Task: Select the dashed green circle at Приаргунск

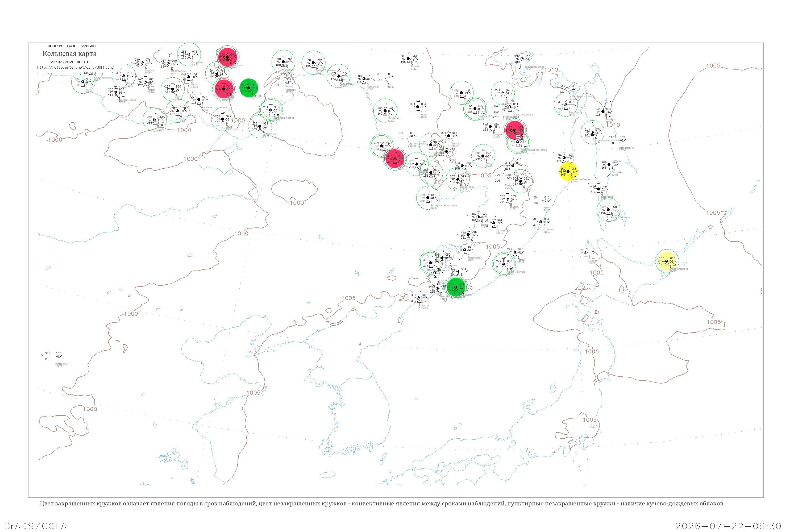Action: pyautogui.click(x=260, y=126)
